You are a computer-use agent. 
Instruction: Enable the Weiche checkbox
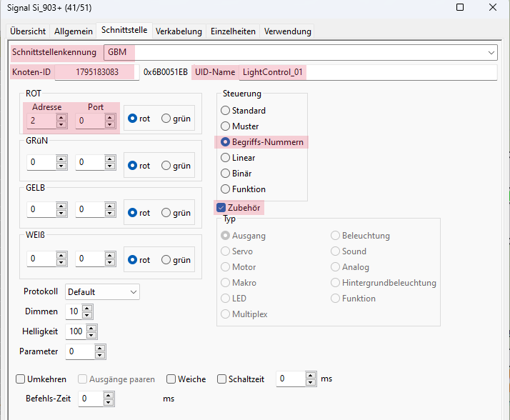[x=171, y=379]
